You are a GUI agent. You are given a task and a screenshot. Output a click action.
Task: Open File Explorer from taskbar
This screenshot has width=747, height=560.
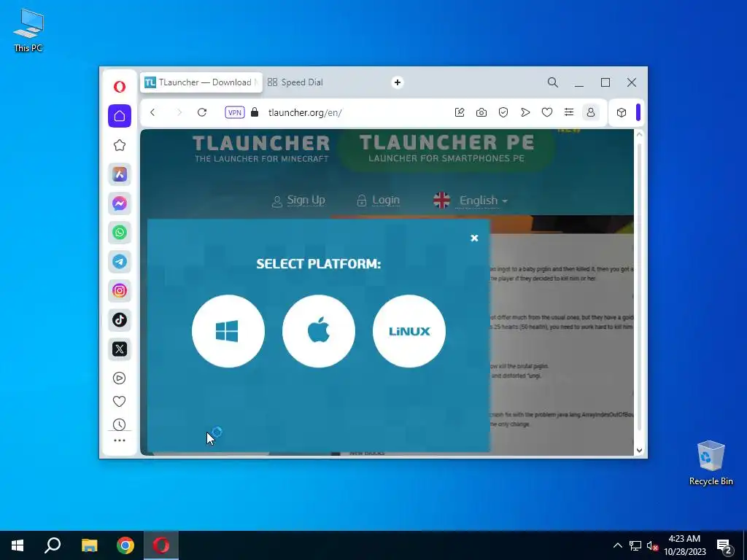pyautogui.click(x=89, y=545)
